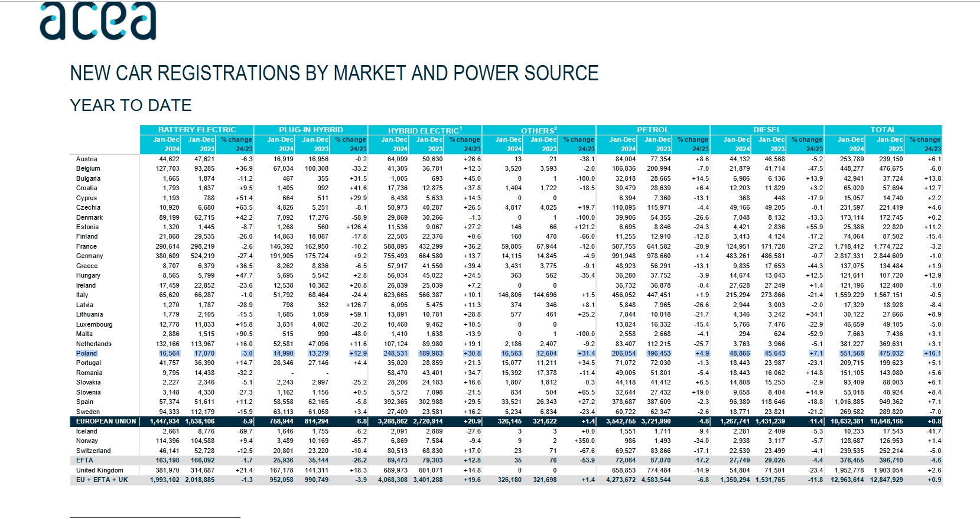Select the Italy row label

coord(82,295)
